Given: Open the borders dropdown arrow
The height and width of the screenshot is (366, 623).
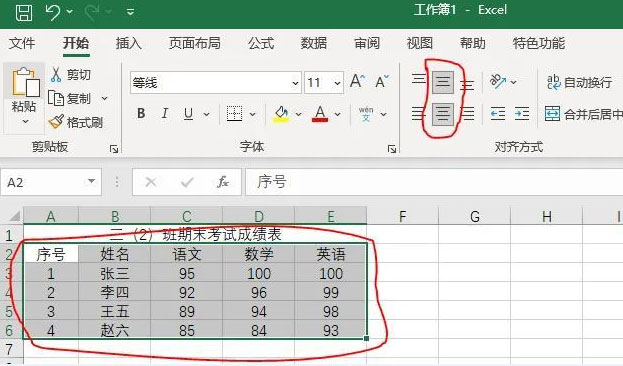Looking at the screenshot, I should (252, 115).
